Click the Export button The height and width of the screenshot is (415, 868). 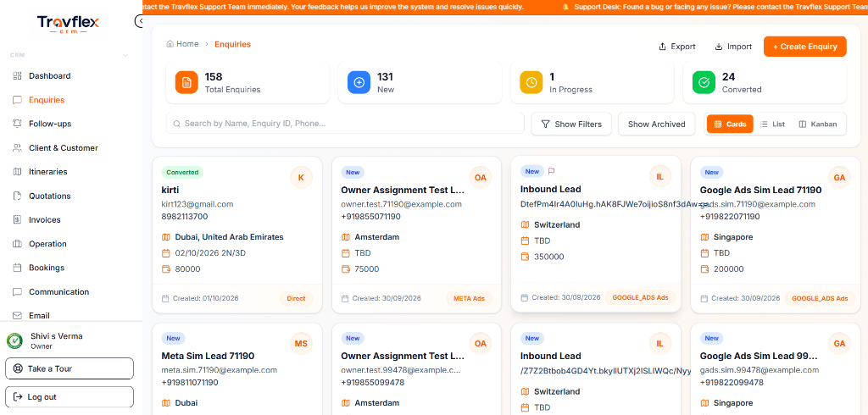tap(677, 47)
